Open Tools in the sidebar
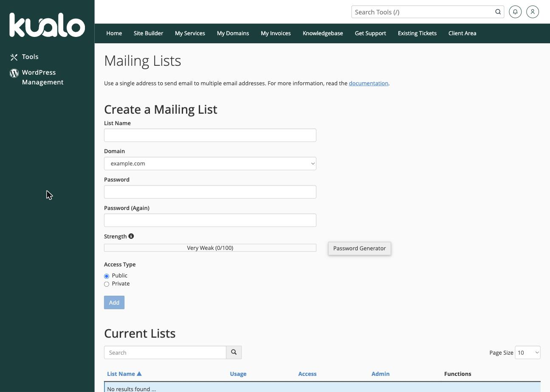 tap(25, 57)
